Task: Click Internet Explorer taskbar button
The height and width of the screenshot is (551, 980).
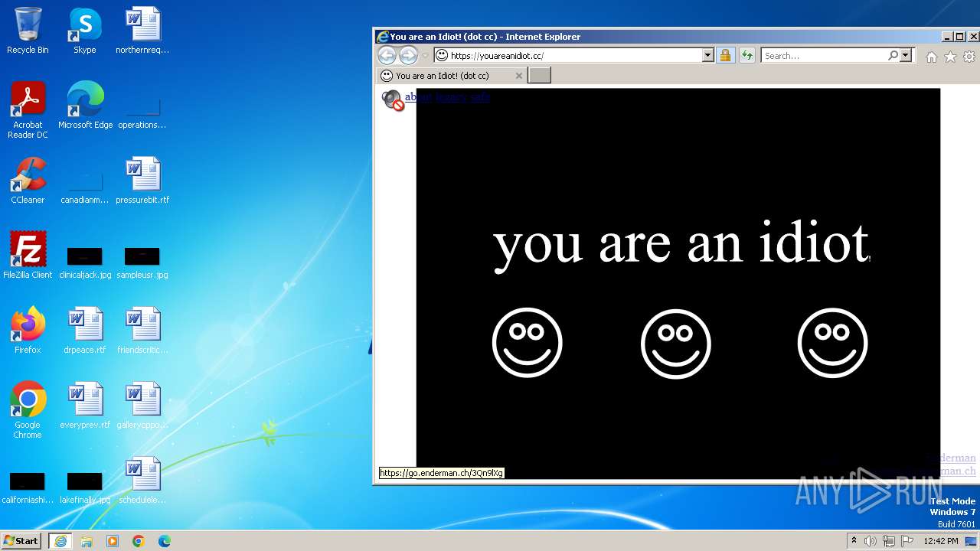Action: [x=60, y=540]
